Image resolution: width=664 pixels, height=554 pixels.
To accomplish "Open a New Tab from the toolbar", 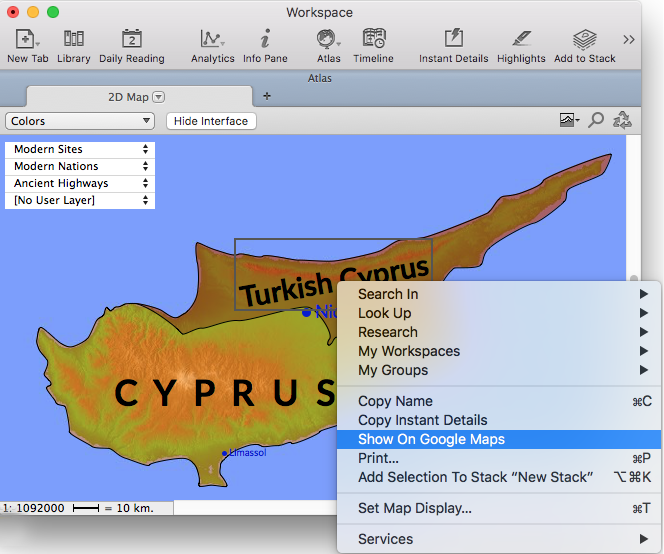I will tap(25, 40).
